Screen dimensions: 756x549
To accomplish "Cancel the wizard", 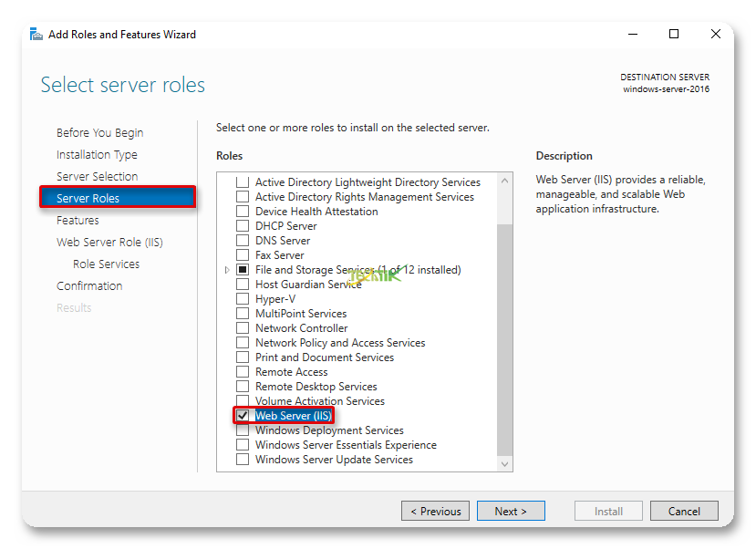I will tap(683, 512).
